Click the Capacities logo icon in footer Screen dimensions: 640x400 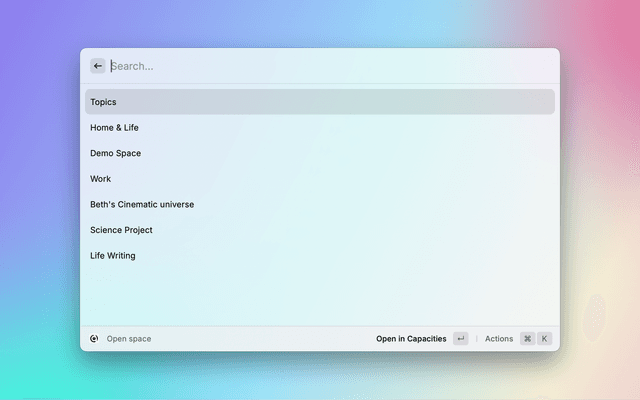tap(94, 339)
